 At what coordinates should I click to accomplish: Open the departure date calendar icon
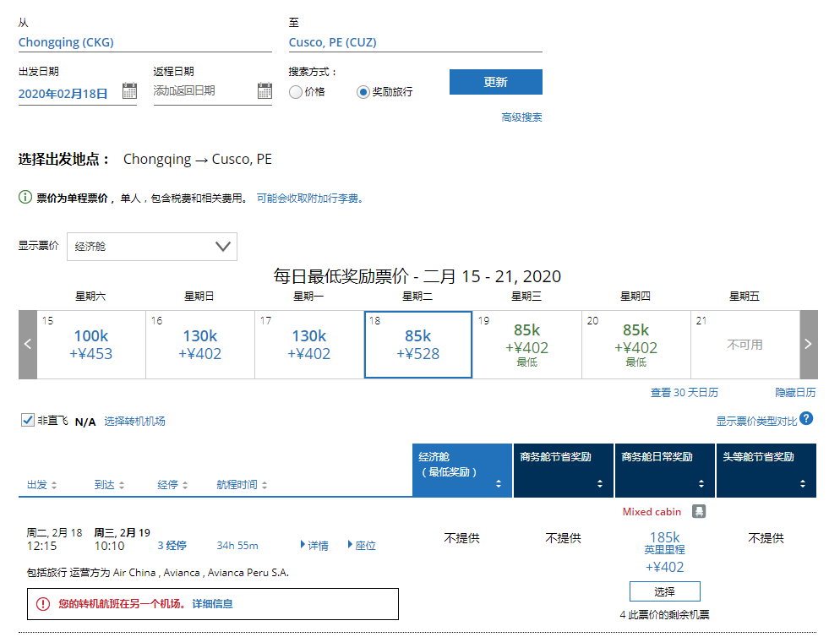tap(129, 91)
